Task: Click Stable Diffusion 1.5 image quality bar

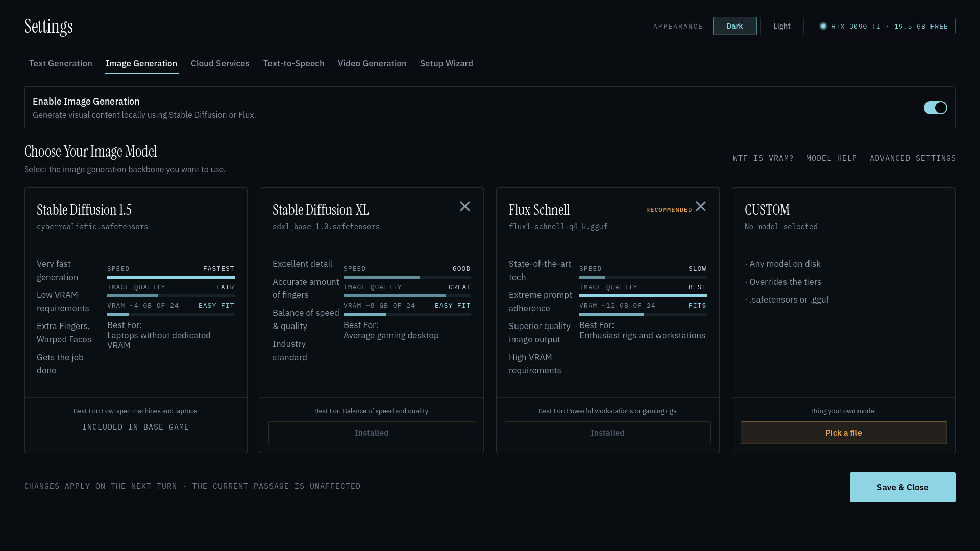Action: 171,296
